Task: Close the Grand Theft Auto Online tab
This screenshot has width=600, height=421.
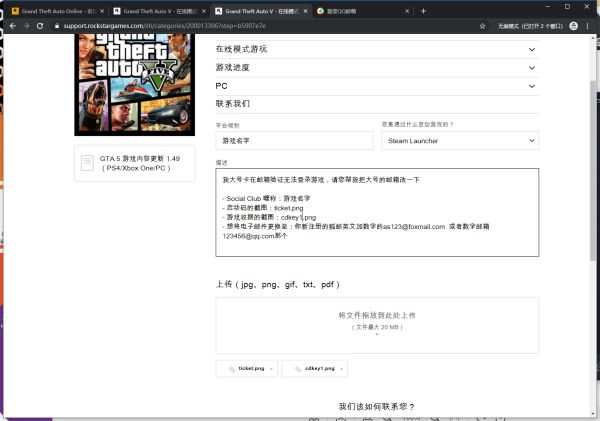Action: point(102,11)
